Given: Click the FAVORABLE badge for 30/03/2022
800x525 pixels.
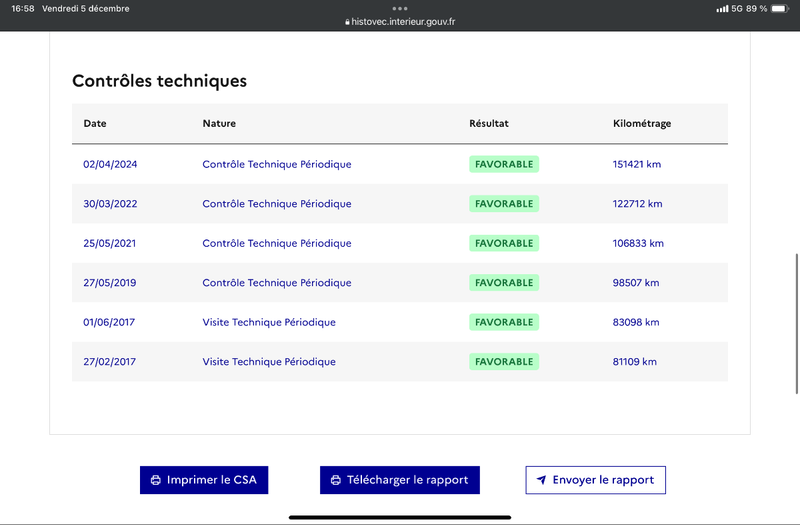Looking at the screenshot, I should tap(504, 204).
